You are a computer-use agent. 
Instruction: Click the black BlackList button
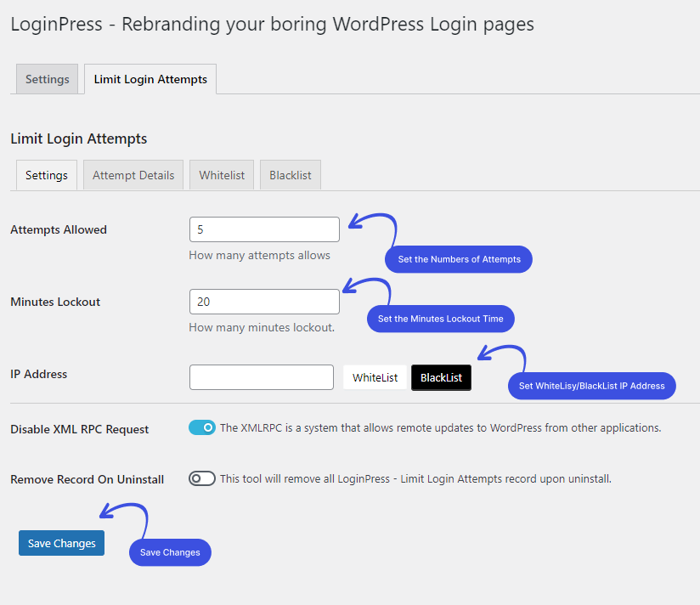441,378
